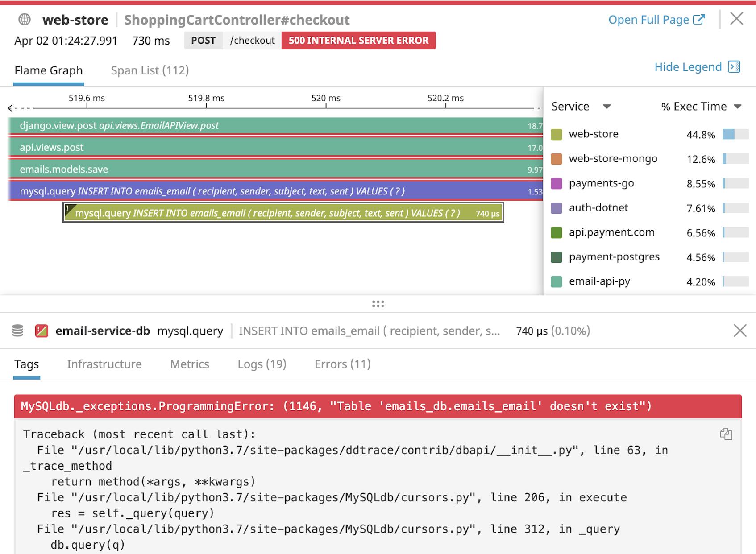Select the emails.models.save span in the flame graph
This screenshot has width=756, height=554.
pos(179,170)
